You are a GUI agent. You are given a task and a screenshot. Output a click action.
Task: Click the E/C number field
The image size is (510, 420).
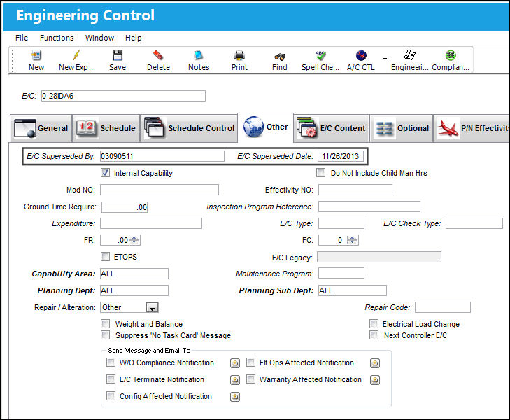tap(123, 96)
